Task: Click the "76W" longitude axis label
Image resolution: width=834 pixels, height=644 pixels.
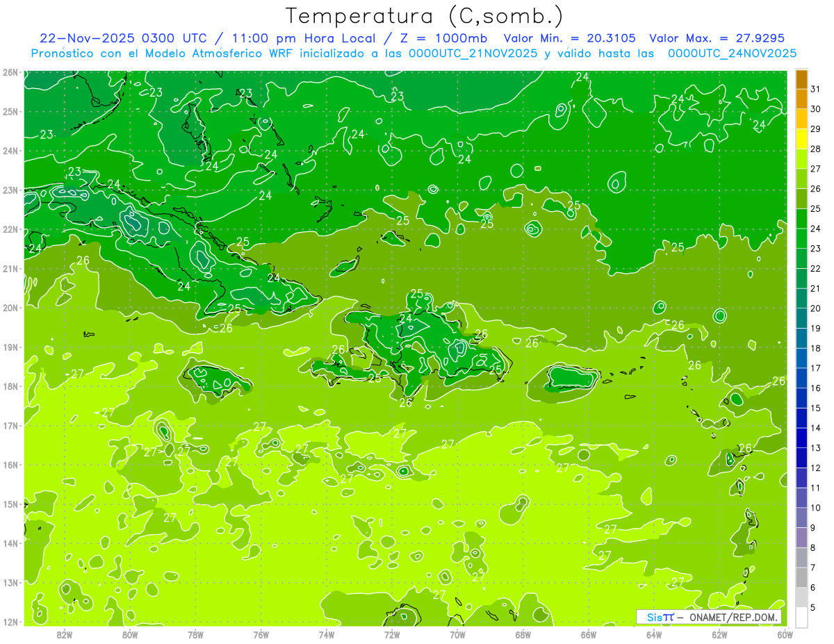Action: point(261,634)
